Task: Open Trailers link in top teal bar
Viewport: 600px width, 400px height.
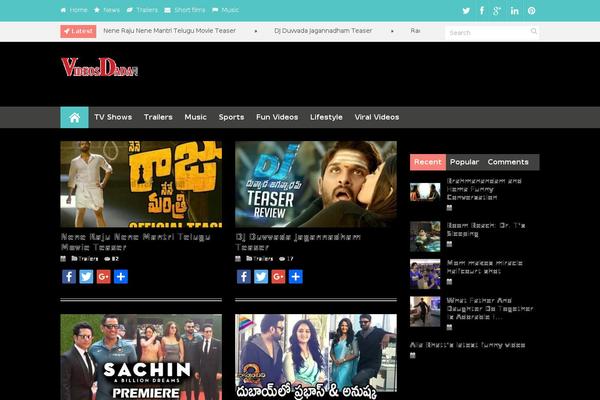Action: [x=142, y=10]
